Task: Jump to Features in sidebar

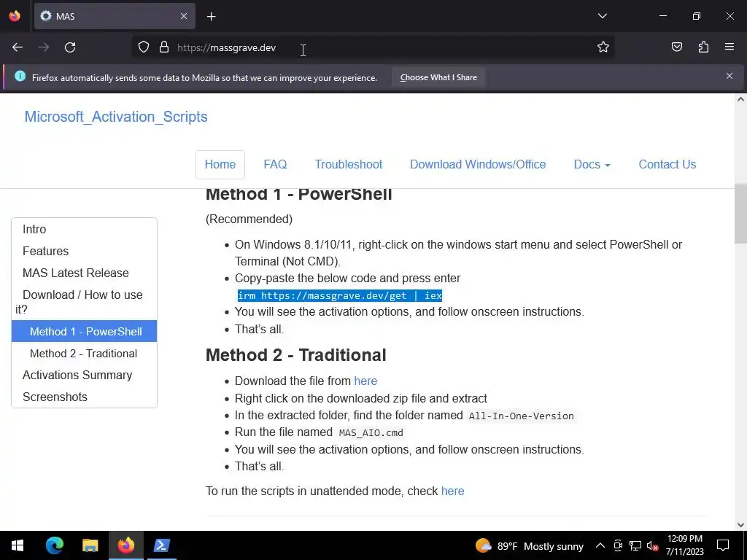Action: coord(45,251)
